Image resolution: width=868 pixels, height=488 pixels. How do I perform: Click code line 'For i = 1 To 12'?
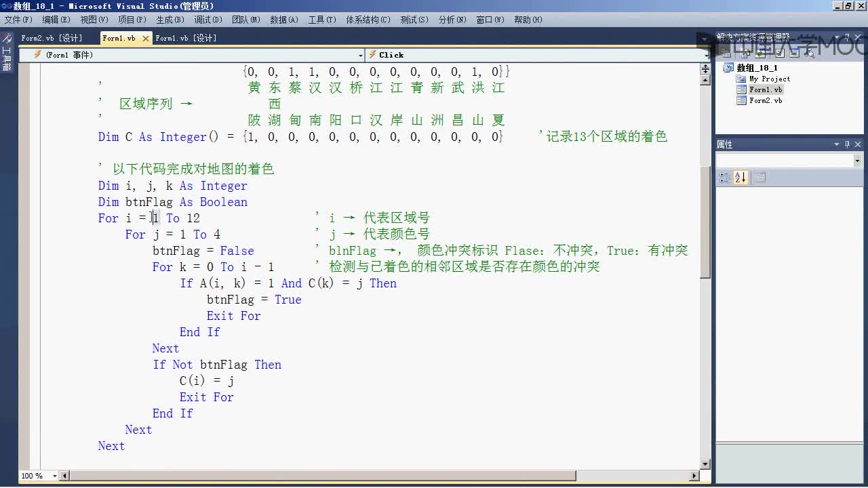pyautogui.click(x=149, y=218)
